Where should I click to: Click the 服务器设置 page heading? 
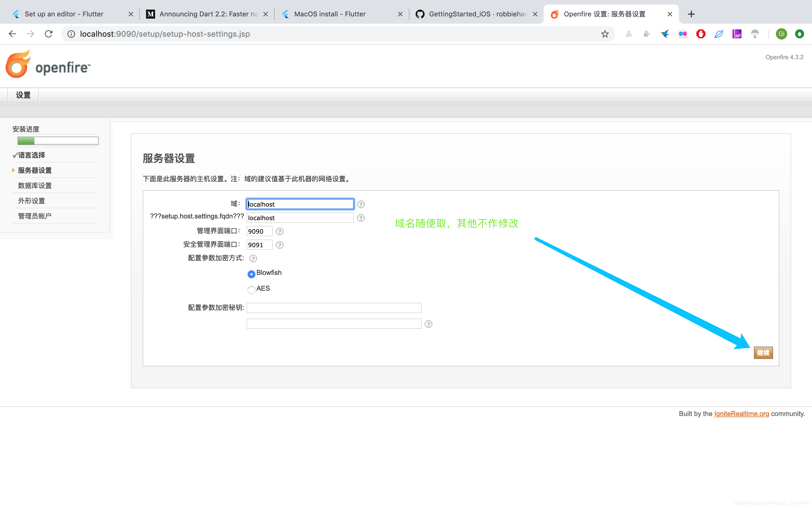(x=169, y=159)
